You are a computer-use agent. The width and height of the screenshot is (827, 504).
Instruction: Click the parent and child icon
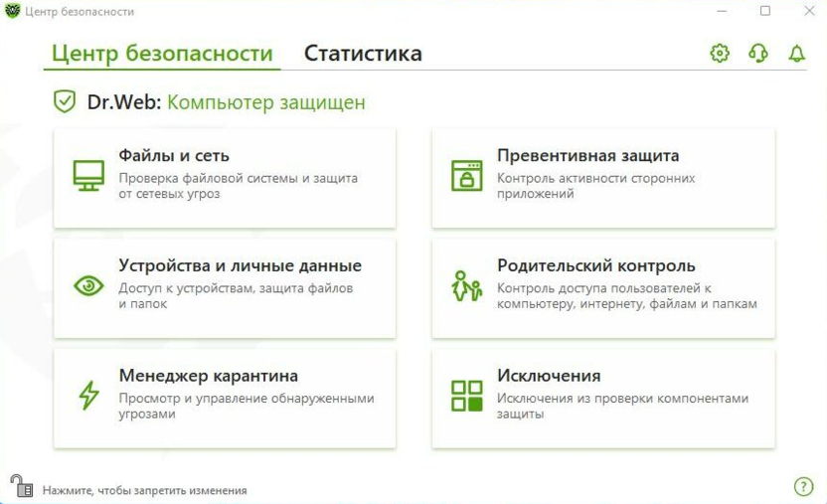coord(467,285)
